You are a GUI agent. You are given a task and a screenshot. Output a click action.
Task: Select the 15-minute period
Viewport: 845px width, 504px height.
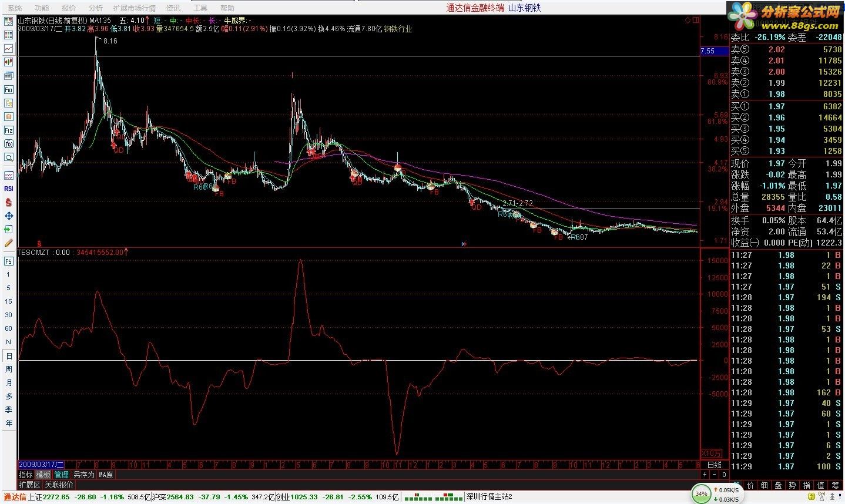pos(9,302)
